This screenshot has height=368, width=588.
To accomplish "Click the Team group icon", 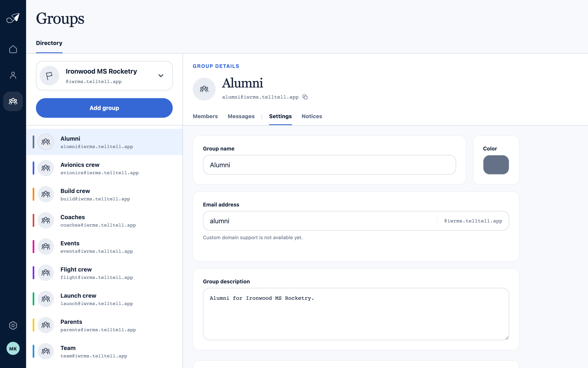I will click(x=46, y=351).
